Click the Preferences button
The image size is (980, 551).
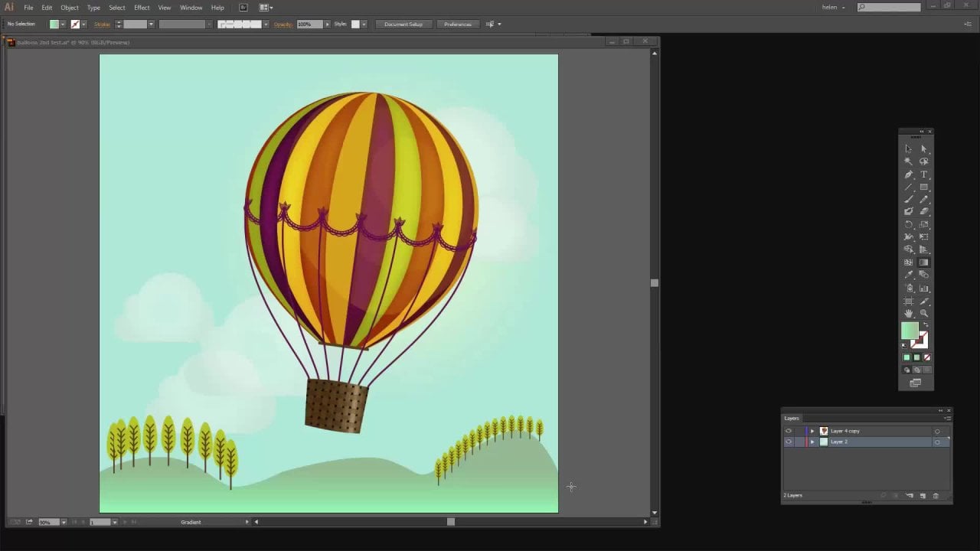click(458, 24)
